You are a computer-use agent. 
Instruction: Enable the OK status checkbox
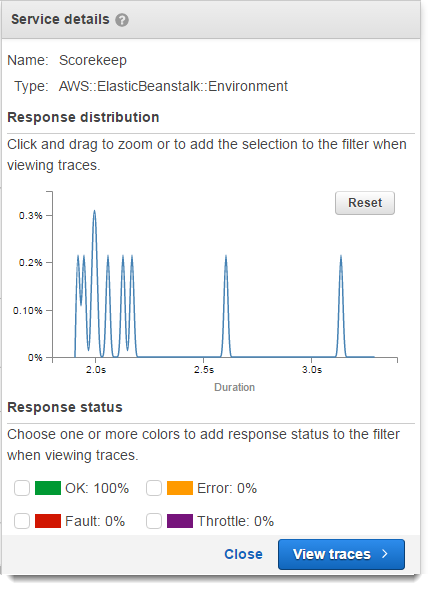[22, 488]
